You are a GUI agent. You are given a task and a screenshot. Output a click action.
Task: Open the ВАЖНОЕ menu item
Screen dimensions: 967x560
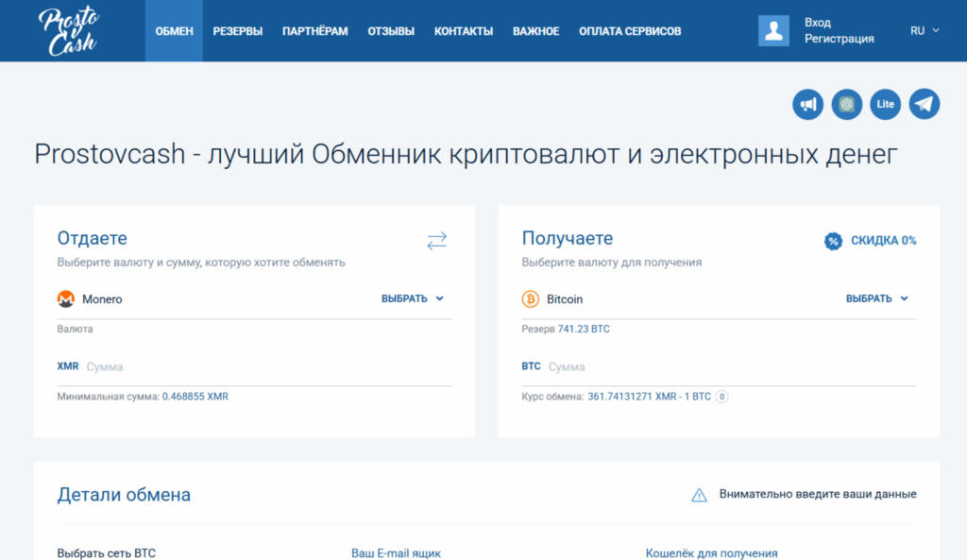pyautogui.click(x=536, y=31)
